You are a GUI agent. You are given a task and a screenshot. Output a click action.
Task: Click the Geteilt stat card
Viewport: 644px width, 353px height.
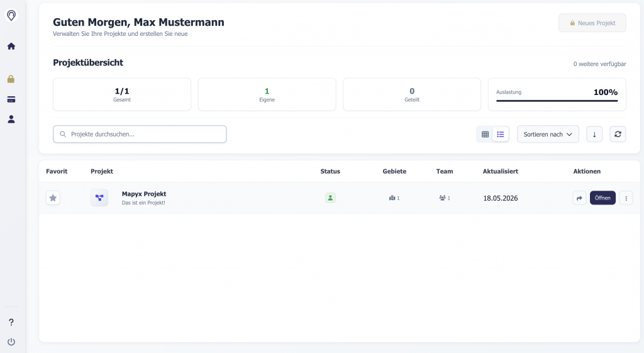point(412,94)
